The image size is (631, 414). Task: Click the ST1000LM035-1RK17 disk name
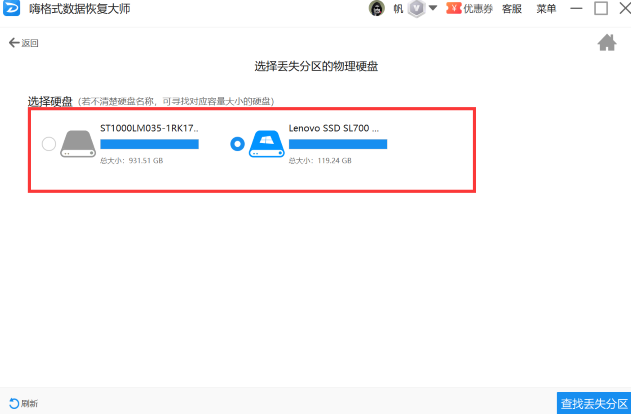[149, 129]
